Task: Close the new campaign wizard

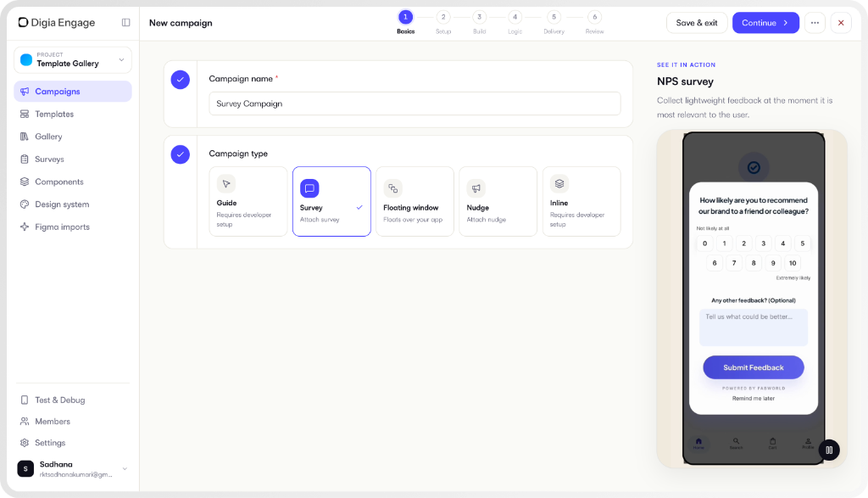Action: click(x=841, y=23)
